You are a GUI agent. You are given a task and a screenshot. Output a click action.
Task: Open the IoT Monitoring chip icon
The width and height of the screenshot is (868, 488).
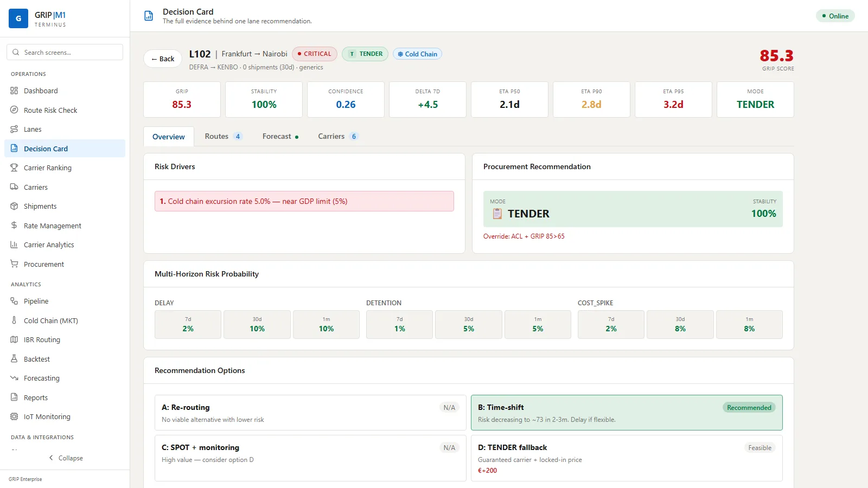coord(14,416)
